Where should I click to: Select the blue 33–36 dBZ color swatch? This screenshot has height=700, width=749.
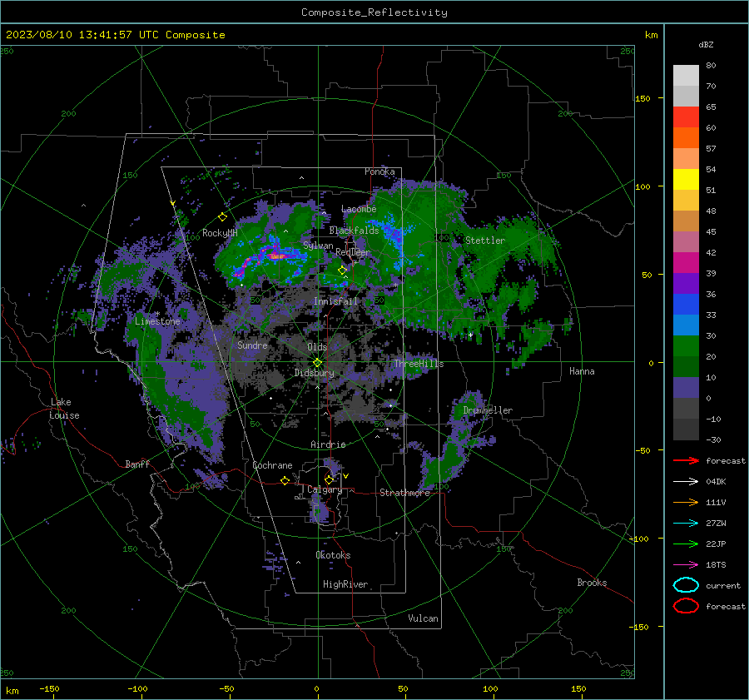686,304
